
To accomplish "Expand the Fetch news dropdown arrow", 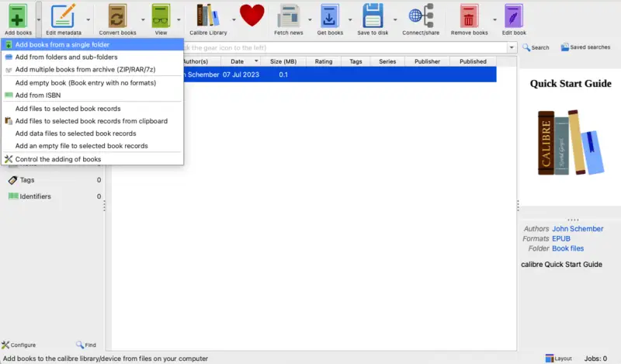I will [x=310, y=19].
